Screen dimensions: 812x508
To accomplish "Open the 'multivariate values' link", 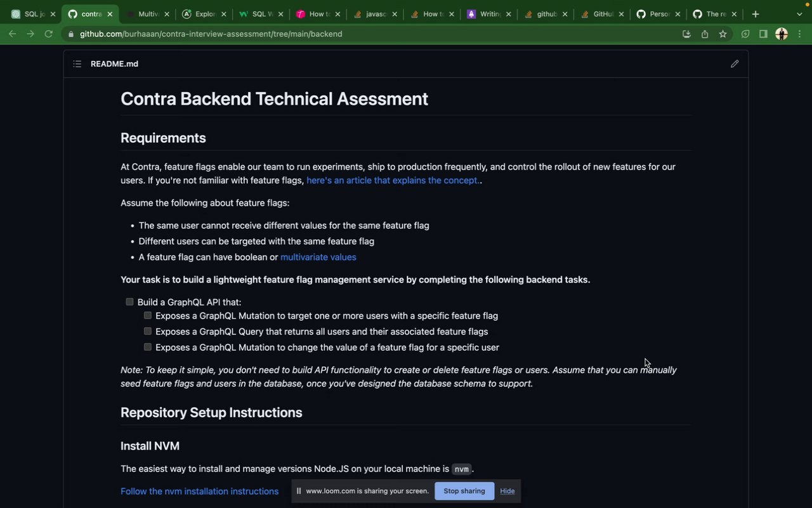I will pos(318,257).
